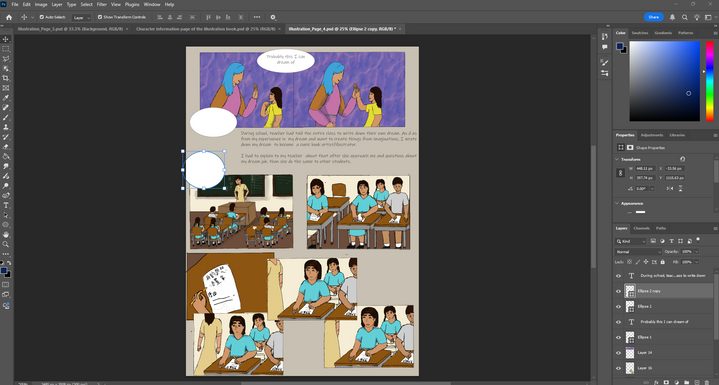Screen dimensions: 719x385
Task: Open the rotation angle dropdown
Action: (652, 188)
